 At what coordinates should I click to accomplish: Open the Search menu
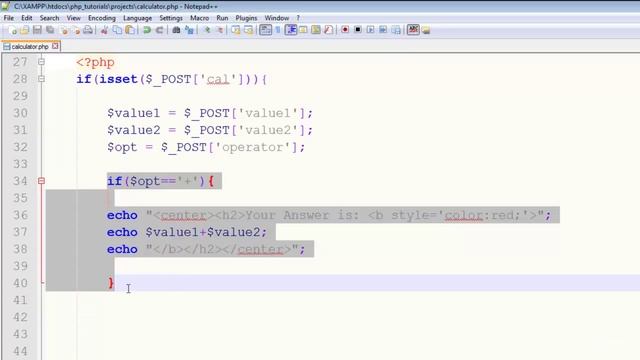(x=49, y=18)
